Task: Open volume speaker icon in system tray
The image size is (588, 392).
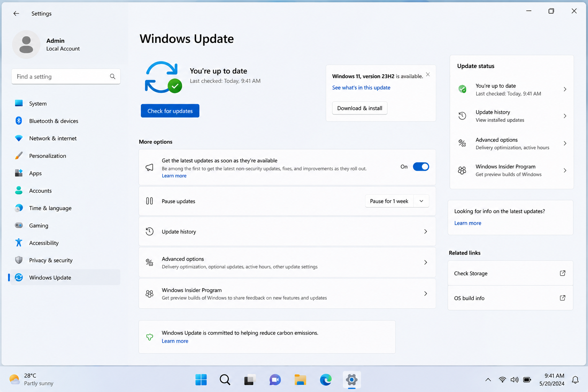Action: point(514,380)
